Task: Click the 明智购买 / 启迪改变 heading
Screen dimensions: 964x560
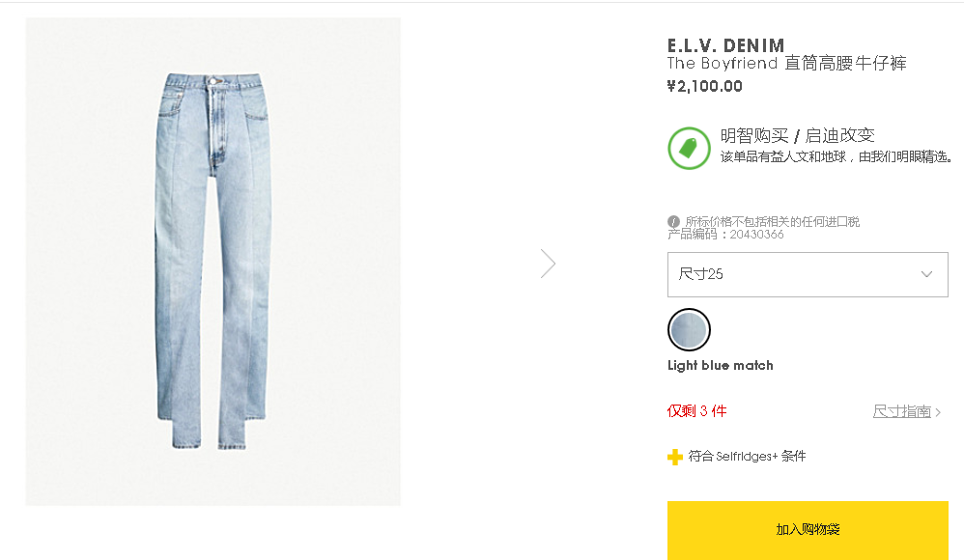Action: click(797, 136)
